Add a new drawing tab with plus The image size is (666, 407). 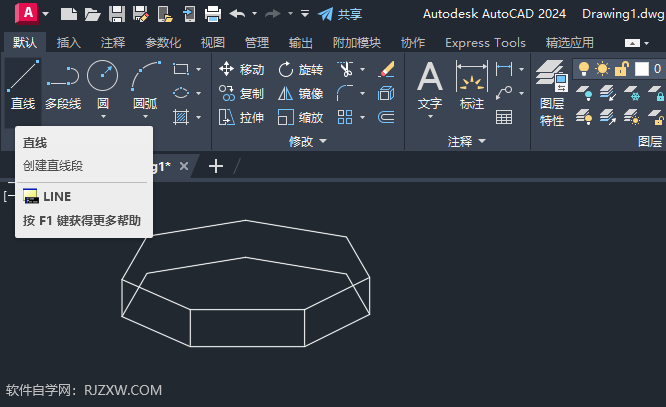[216, 166]
